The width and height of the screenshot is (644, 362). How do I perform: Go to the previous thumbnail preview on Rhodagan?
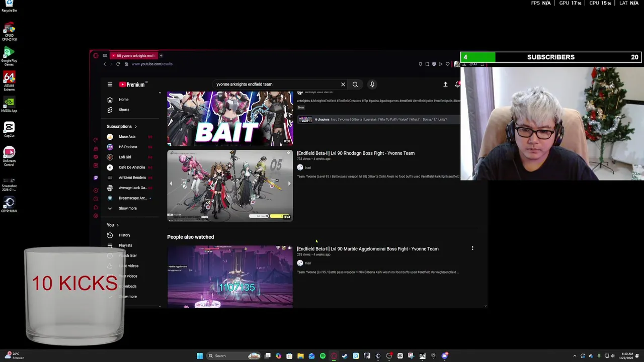coord(171,184)
